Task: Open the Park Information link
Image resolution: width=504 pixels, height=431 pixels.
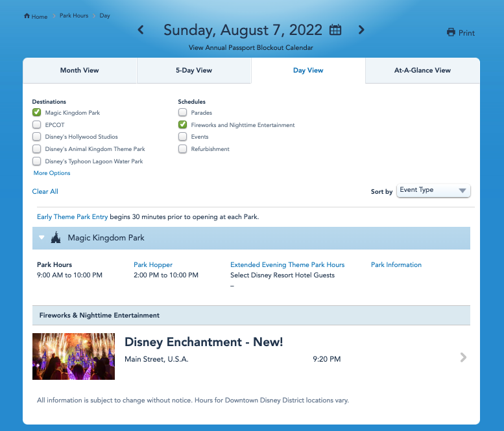Action: tap(396, 264)
